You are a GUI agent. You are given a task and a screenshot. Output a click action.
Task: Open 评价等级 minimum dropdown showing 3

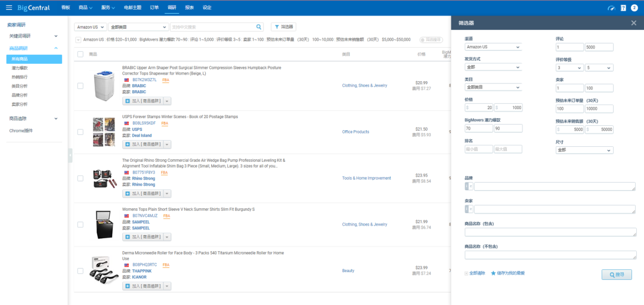pos(569,67)
